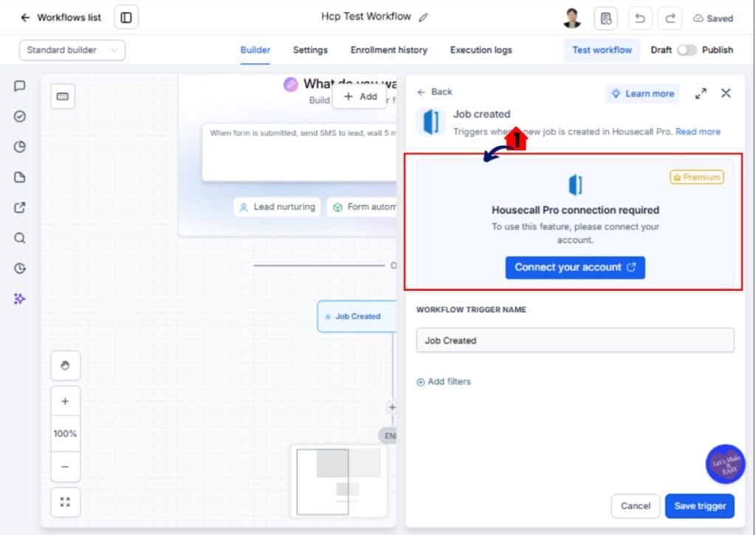Open the search sidebar icon

click(20, 238)
